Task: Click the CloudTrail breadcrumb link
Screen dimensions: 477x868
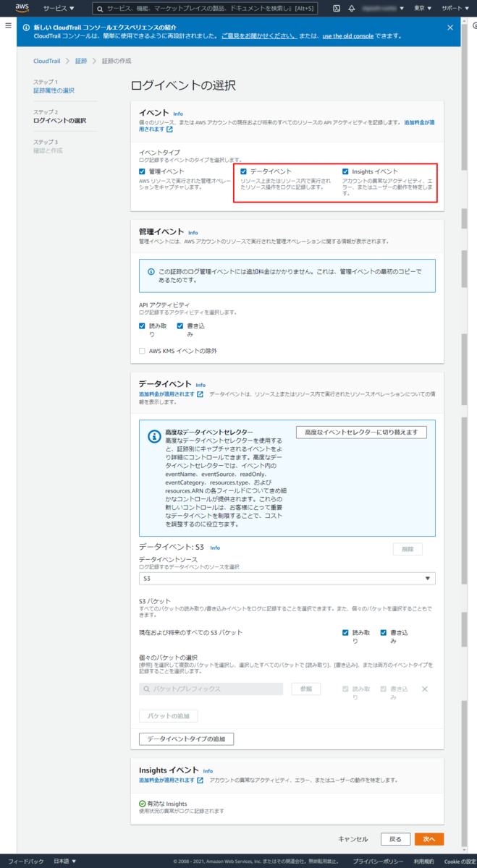Action: tap(46, 61)
